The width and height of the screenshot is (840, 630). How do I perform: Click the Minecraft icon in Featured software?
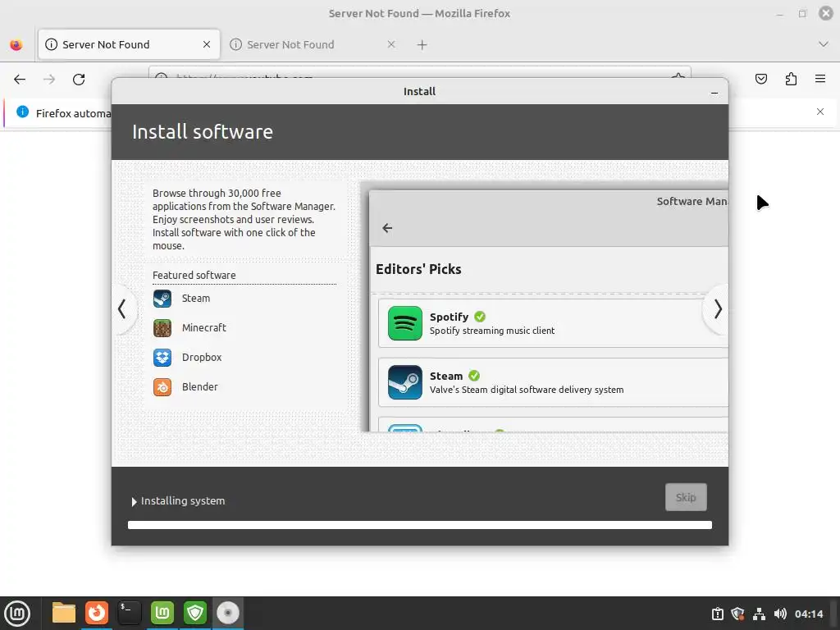[x=162, y=328]
